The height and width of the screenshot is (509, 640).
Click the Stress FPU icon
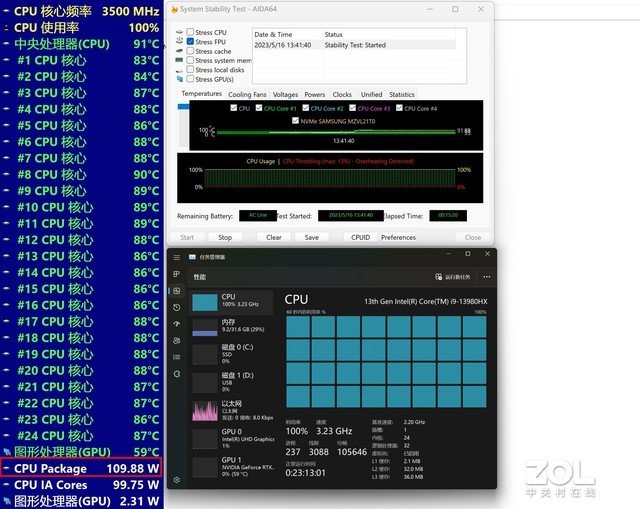click(180, 41)
